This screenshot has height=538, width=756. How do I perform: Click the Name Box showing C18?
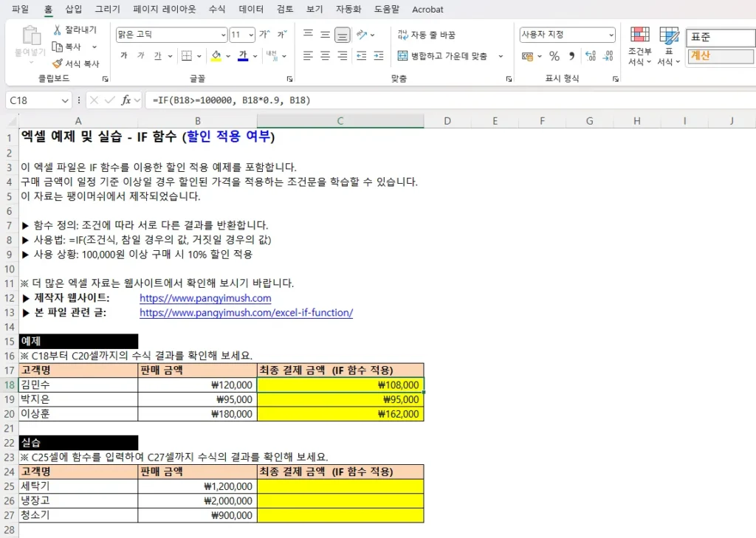click(x=32, y=100)
